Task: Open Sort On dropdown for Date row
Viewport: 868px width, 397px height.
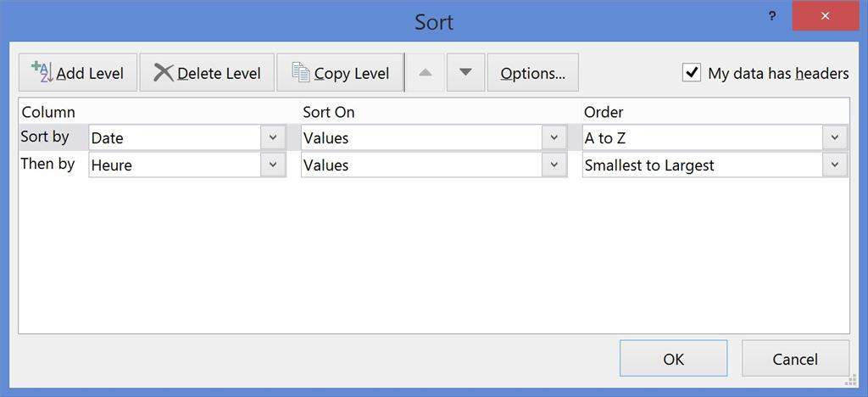Action: tap(554, 137)
